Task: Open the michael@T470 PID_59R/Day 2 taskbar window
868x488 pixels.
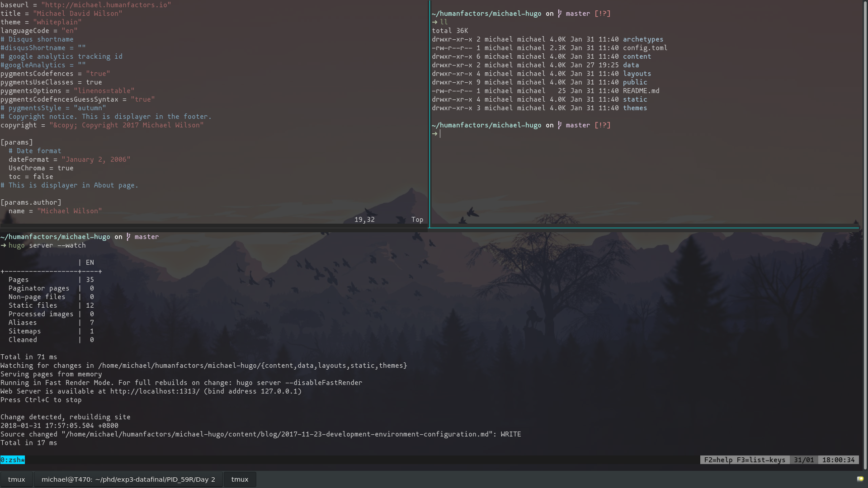Action: point(128,479)
